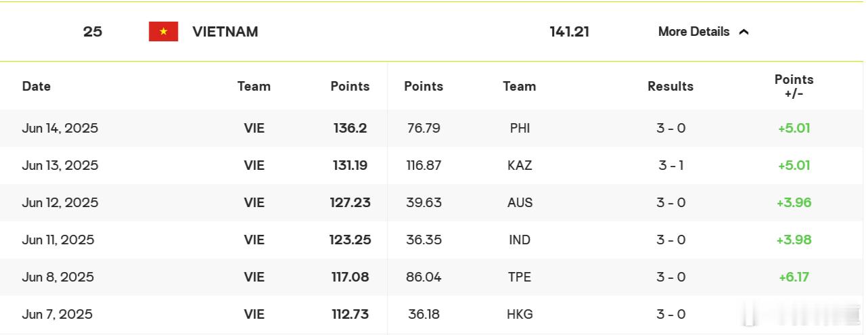The width and height of the screenshot is (868, 335).
Task: Click the KAZ opponent team code
Action: [x=520, y=165]
